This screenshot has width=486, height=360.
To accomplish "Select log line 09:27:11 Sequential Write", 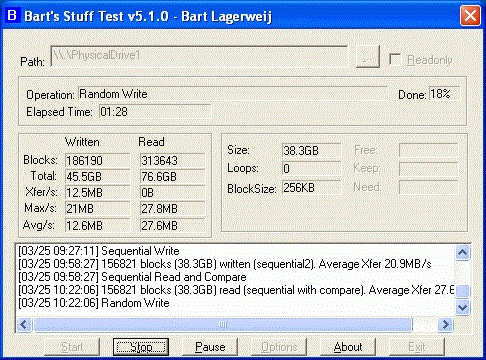I will 99,251.
